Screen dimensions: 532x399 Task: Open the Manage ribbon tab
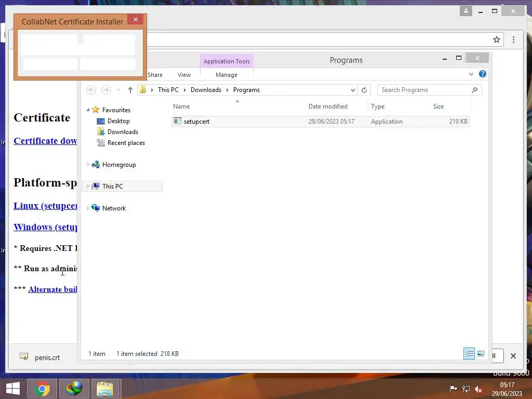(227, 75)
